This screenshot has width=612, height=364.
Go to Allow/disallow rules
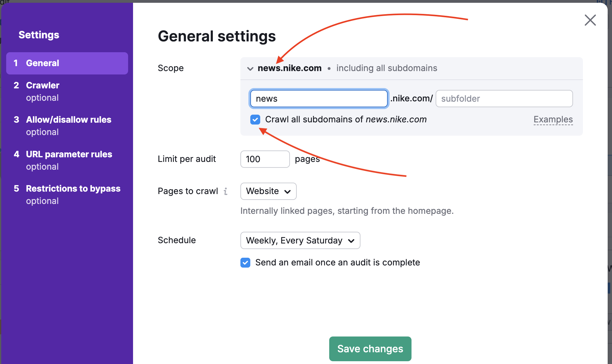click(x=68, y=120)
